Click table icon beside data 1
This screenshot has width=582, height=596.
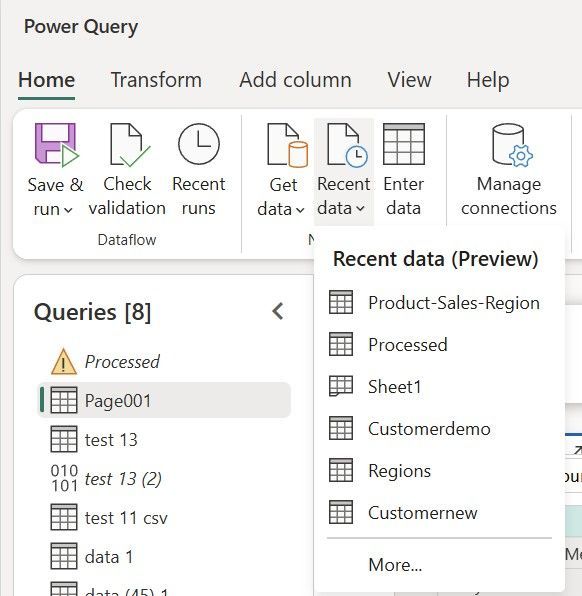click(64, 556)
